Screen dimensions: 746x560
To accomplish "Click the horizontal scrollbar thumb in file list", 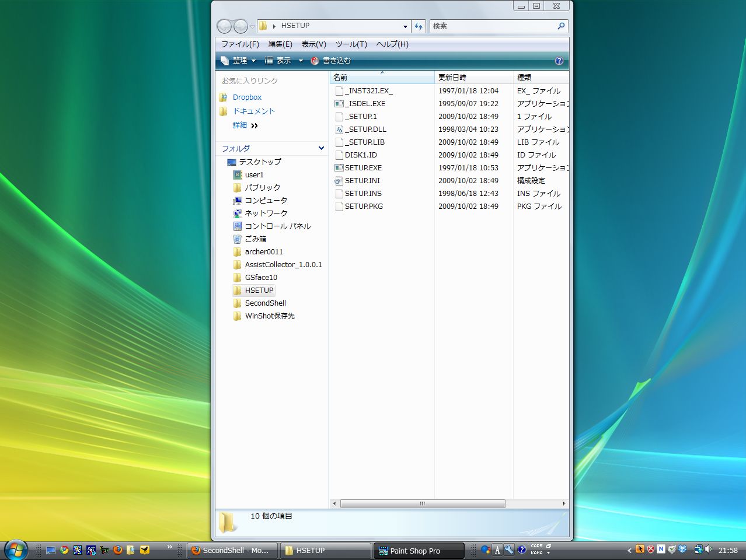I will click(423, 503).
